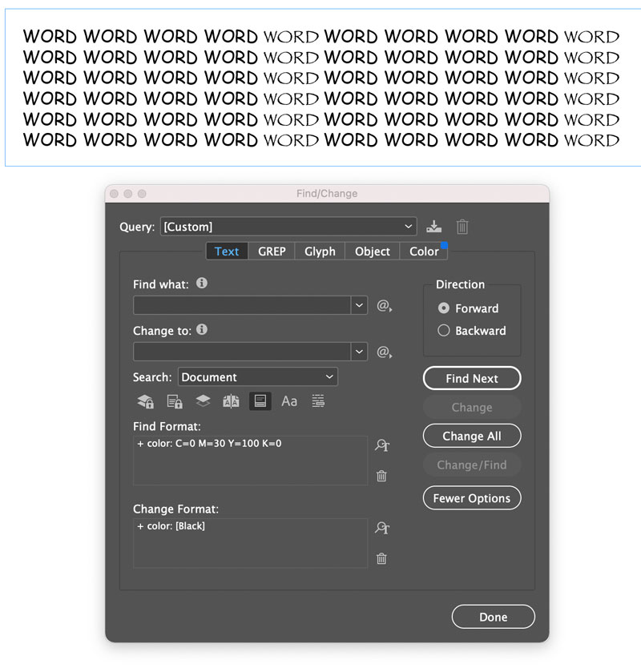Specify attributes to find icon in Find Format
Viewport: 641px width, 672px height.
tap(382, 445)
